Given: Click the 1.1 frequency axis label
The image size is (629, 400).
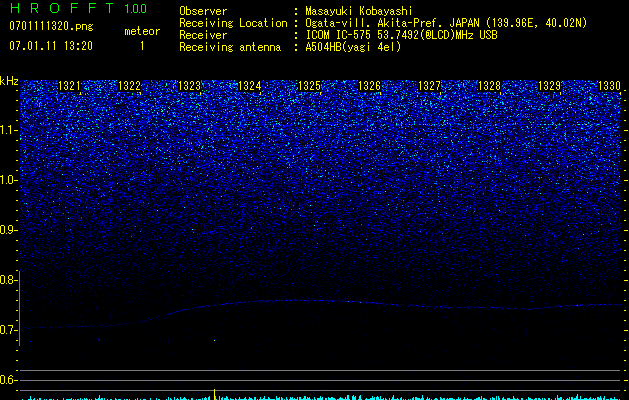Looking at the screenshot, I should coord(9,130).
